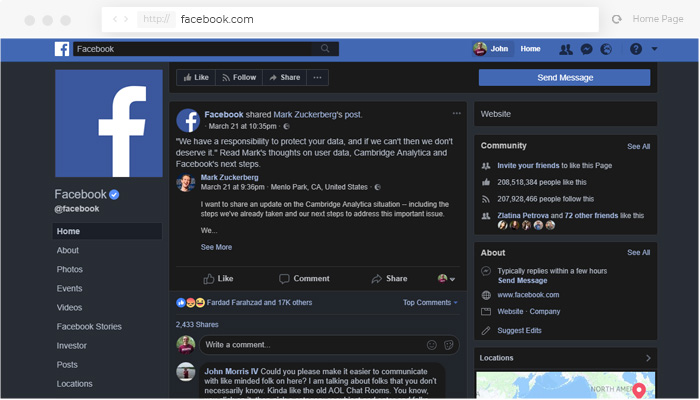This screenshot has width=700, height=400.
Task: Click the red location pin on map
Action: [x=639, y=390]
